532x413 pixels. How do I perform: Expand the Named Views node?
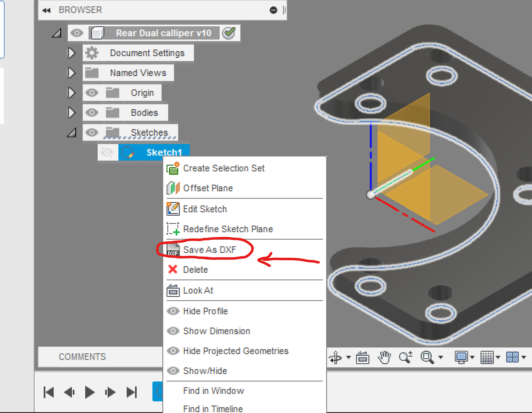tap(71, 73)
